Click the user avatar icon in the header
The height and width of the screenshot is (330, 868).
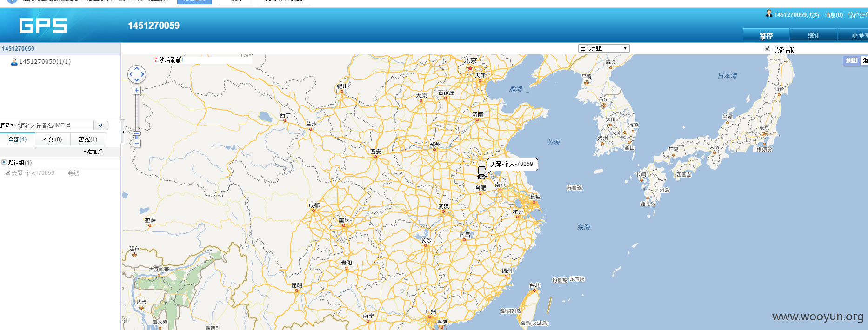coord(769,13)
